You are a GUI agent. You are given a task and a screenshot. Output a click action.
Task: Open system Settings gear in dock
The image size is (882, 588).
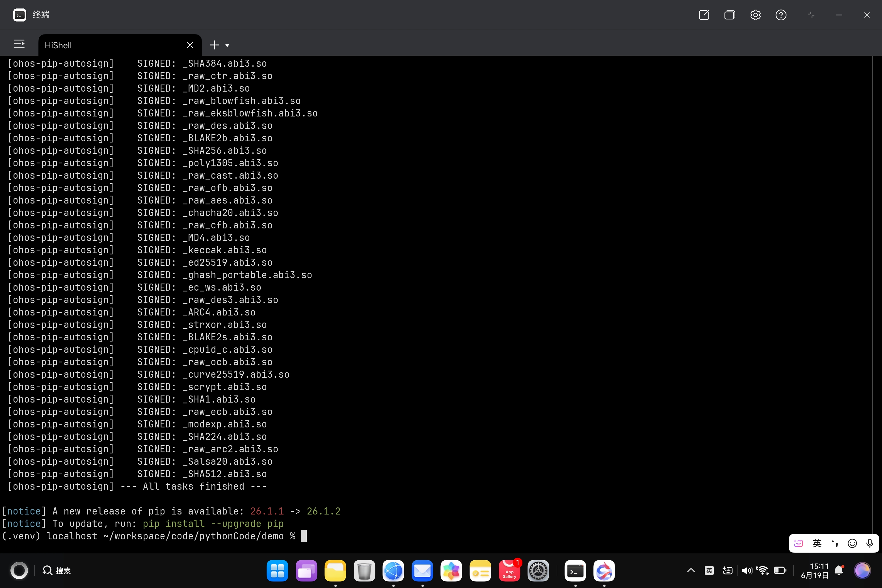click(x=538, y=571)
